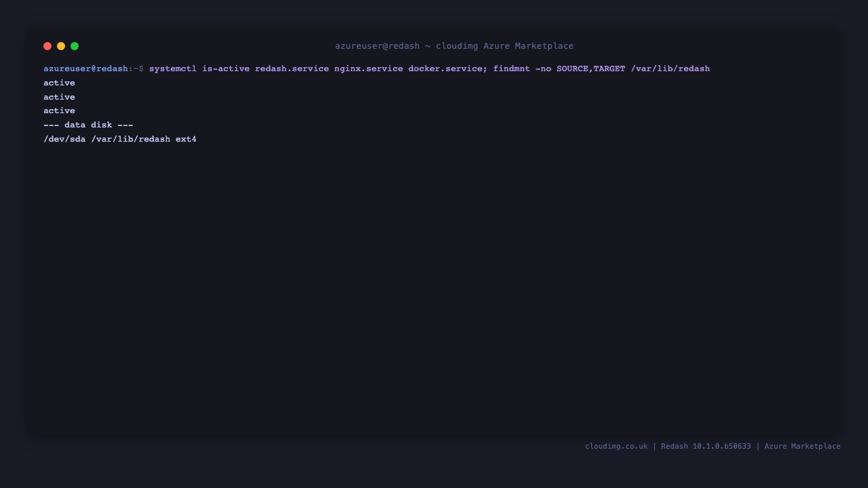Image resolution: width=868 pixels, height=488 pixels.
Task: Click footer text 'cloudimg.co.uk'
Action: point(616,446)
